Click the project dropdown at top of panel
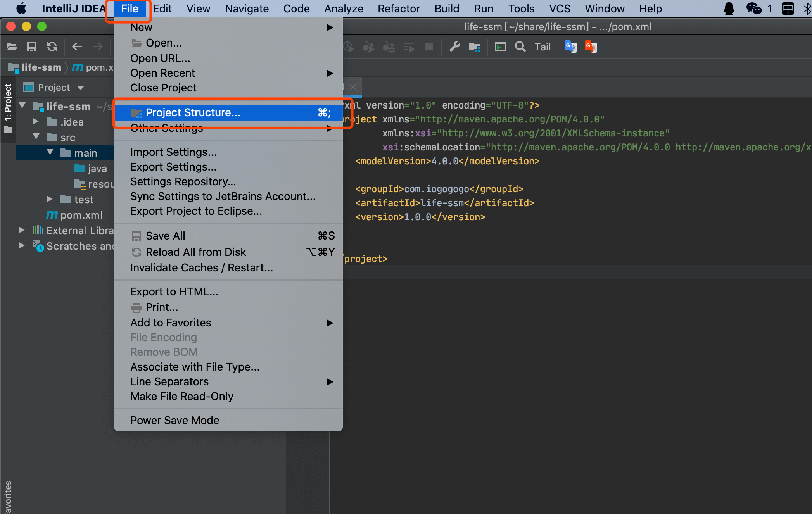This screenshot has width=812, height=514. 54,87
